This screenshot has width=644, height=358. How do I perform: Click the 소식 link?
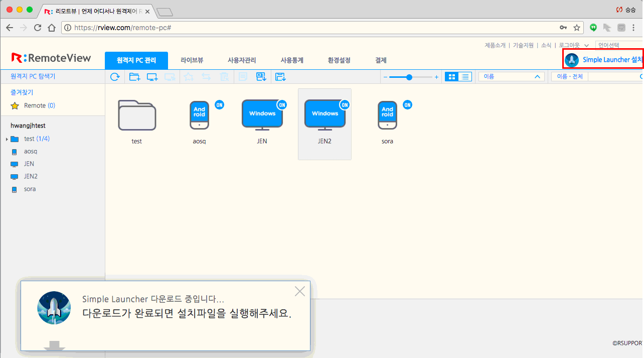coord(546,45)
